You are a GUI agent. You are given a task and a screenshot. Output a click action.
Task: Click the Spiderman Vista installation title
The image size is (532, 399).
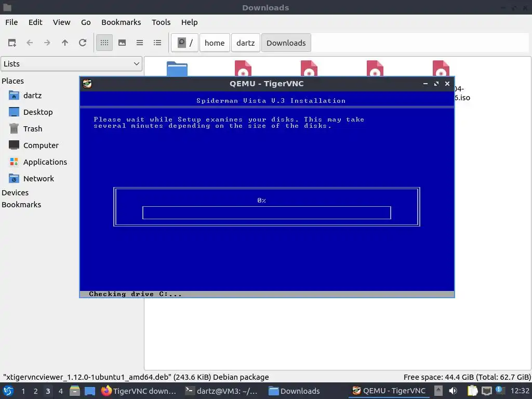point(271,101)
